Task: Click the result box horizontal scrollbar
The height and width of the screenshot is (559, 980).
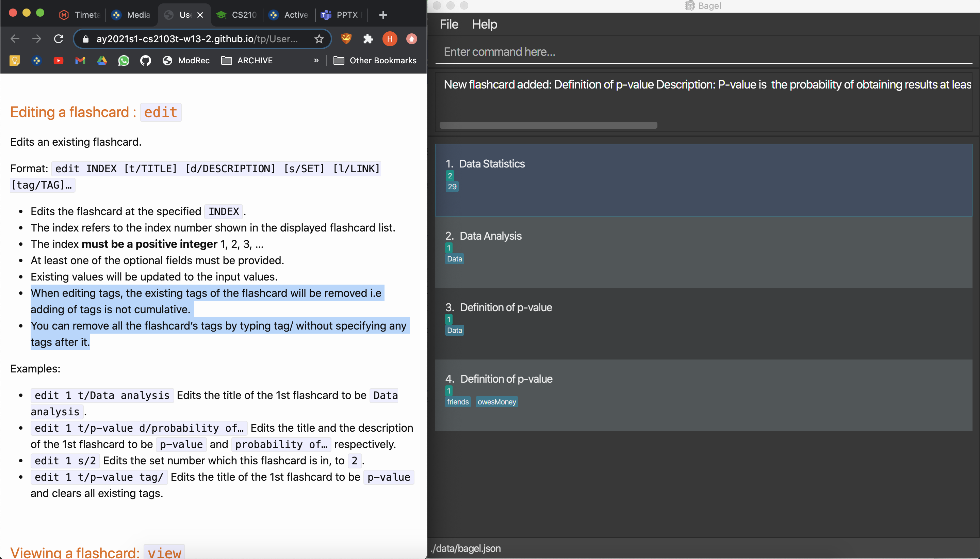Action: point(548,125)
